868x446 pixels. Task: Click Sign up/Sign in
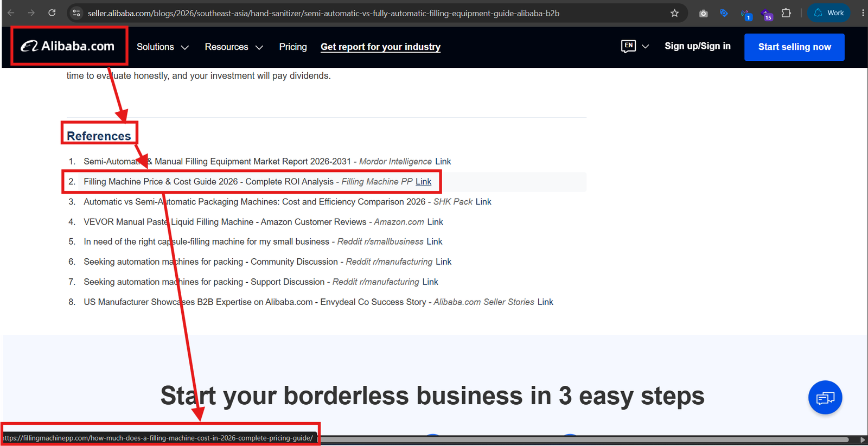pyautogui.click(x=698, y=46)
